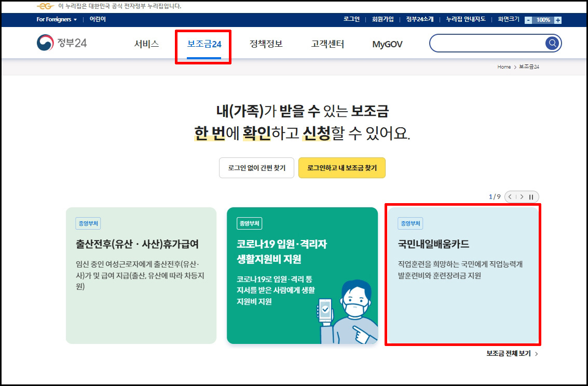Click 중앙부처 tag on 코로나19 card
This screenshot has height=386, width=588.
(250, 223)
